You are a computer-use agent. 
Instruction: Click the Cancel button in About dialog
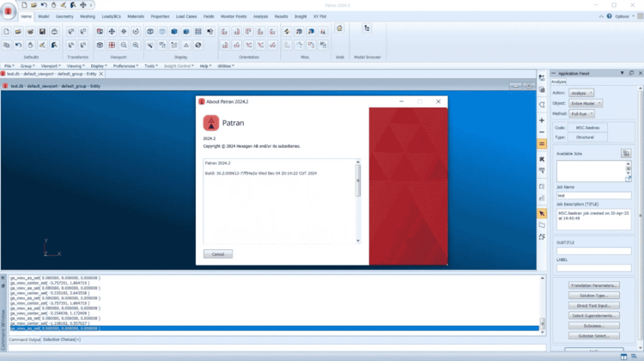click(x=218, y=254)
